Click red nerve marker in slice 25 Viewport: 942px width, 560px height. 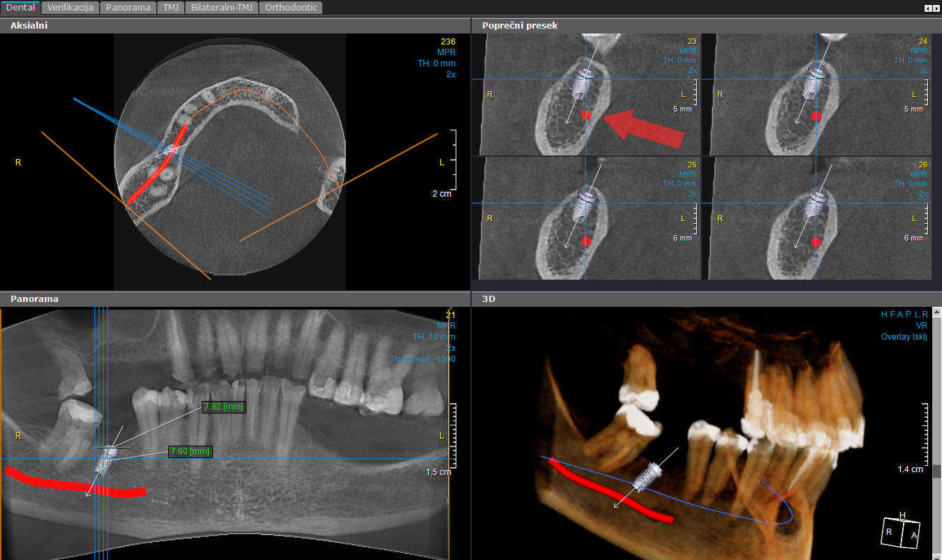(586, 241)
